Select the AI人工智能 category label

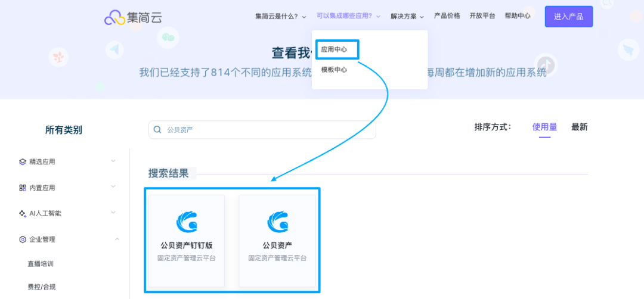tap(45, 214)
